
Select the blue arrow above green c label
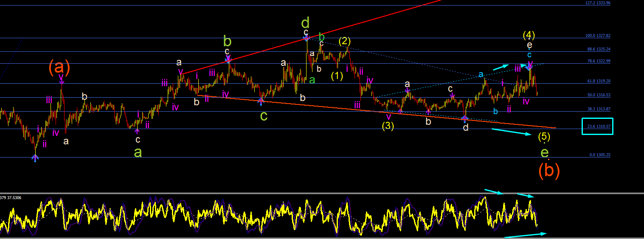(261, 101)
